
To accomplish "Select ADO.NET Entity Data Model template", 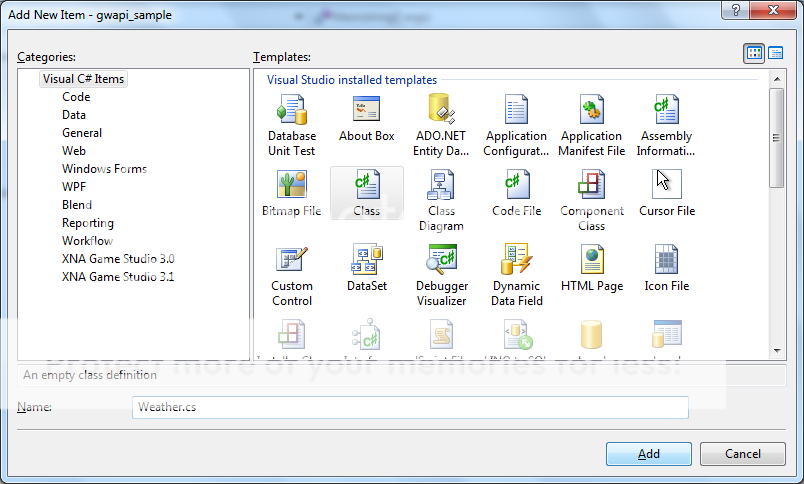I will [441, 125].
